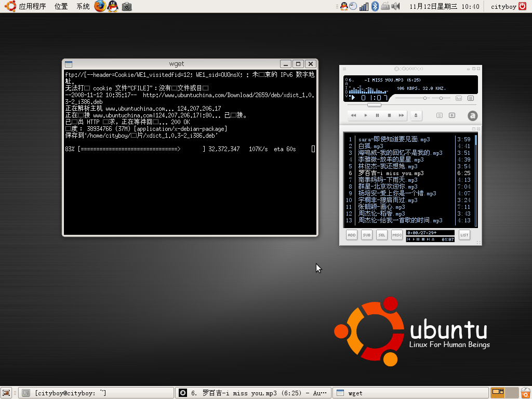The image size is (532, 399).
Task: Click the QQ tray icon in notification area
Action: coord(344,6)
